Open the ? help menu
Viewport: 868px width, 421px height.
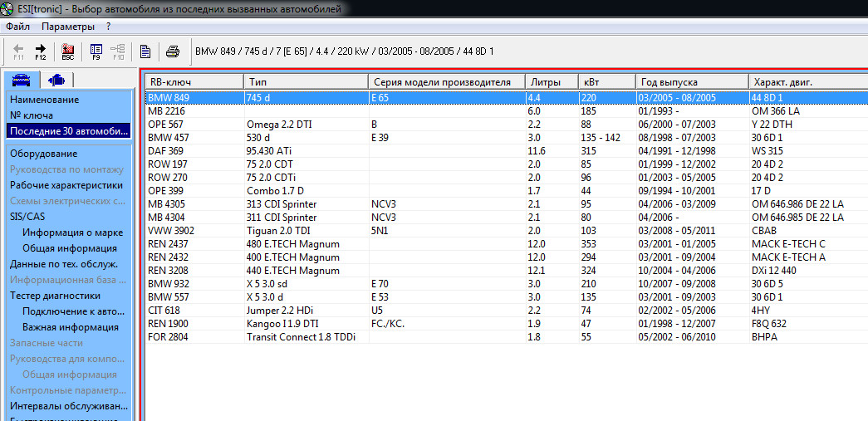[x=109, y=27]
